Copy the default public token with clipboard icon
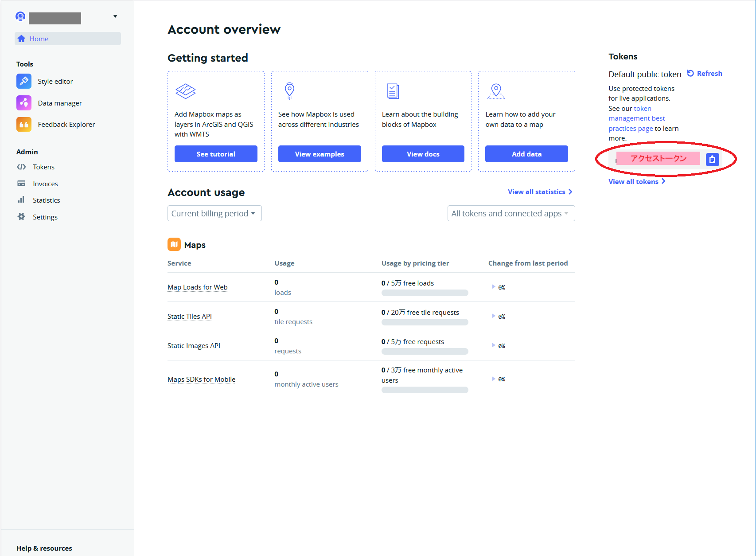Image resolution: width=756 pixels, height=556 pixels. [712, 159]
